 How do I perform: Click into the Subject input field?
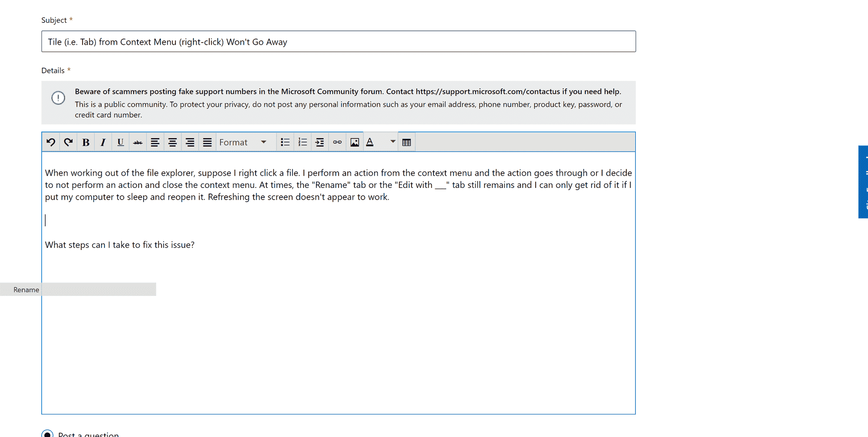pyautogui.click(x=339, y=42)
